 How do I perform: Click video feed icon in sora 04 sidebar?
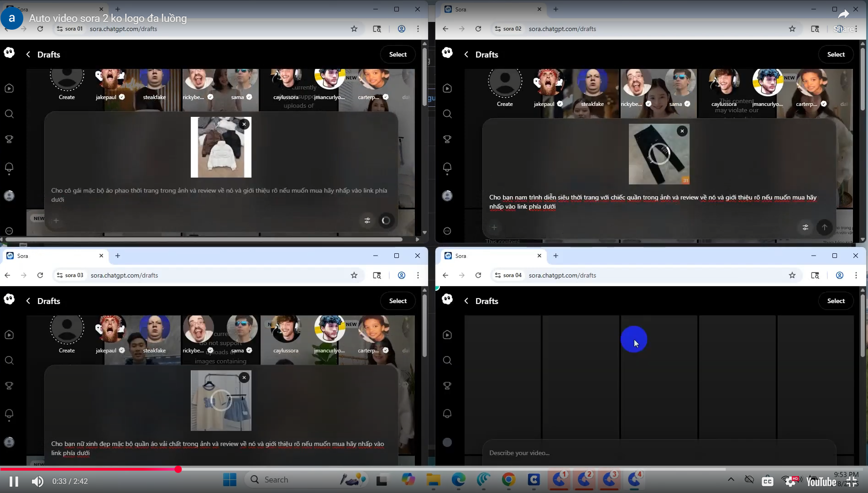[x=447, y=335]
